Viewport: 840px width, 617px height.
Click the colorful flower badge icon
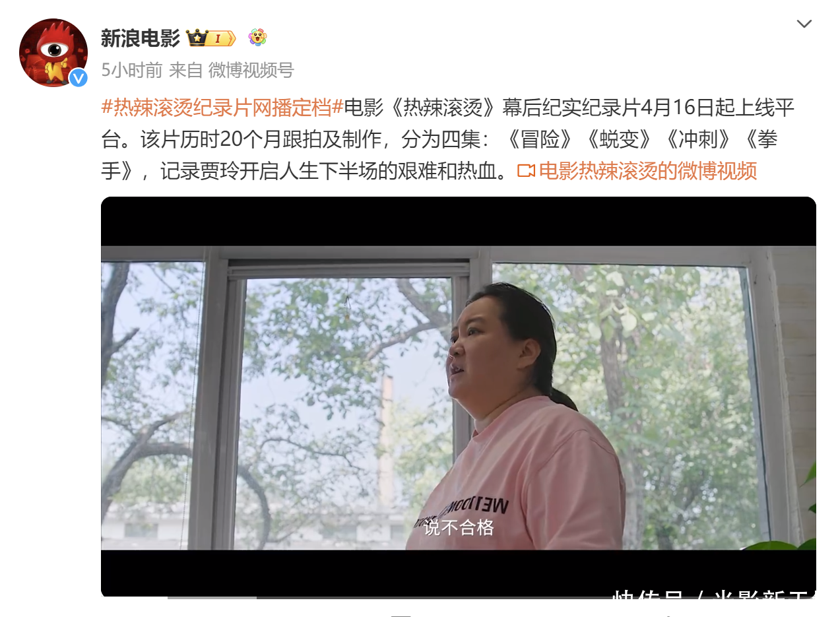tap(257, 38)
